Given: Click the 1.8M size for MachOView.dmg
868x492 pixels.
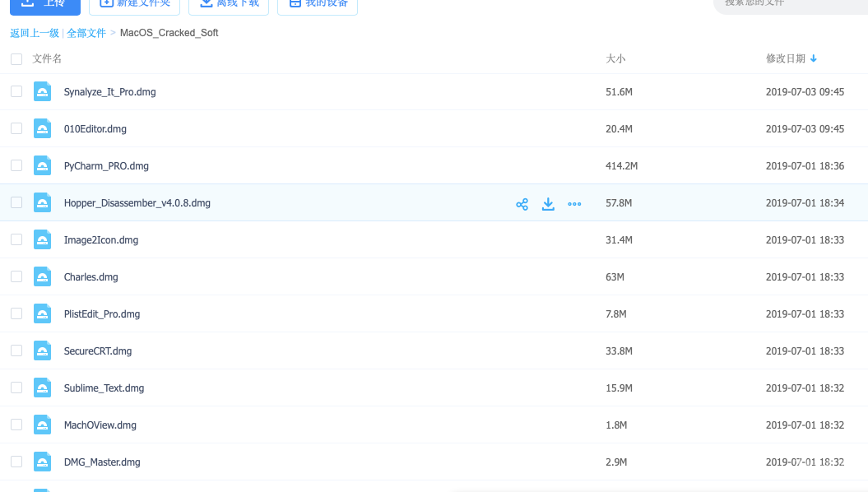Looking at the screenshot, I should (x=616, y=425).
